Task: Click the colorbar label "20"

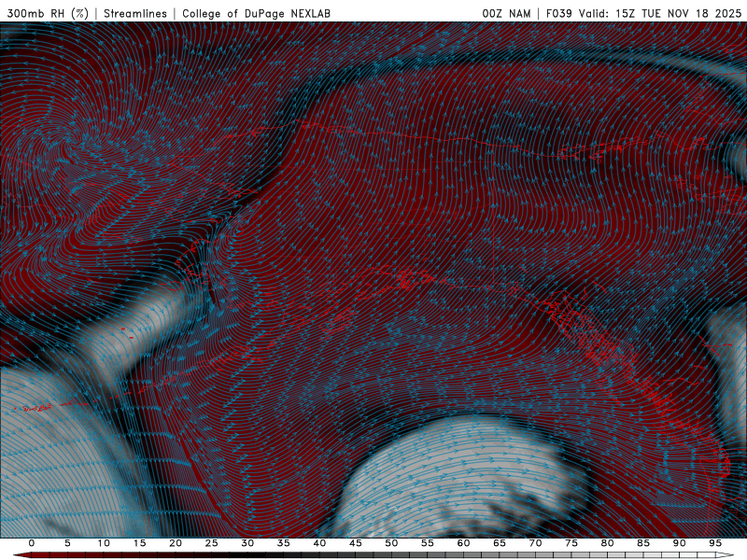Action: tap(176, 543)
